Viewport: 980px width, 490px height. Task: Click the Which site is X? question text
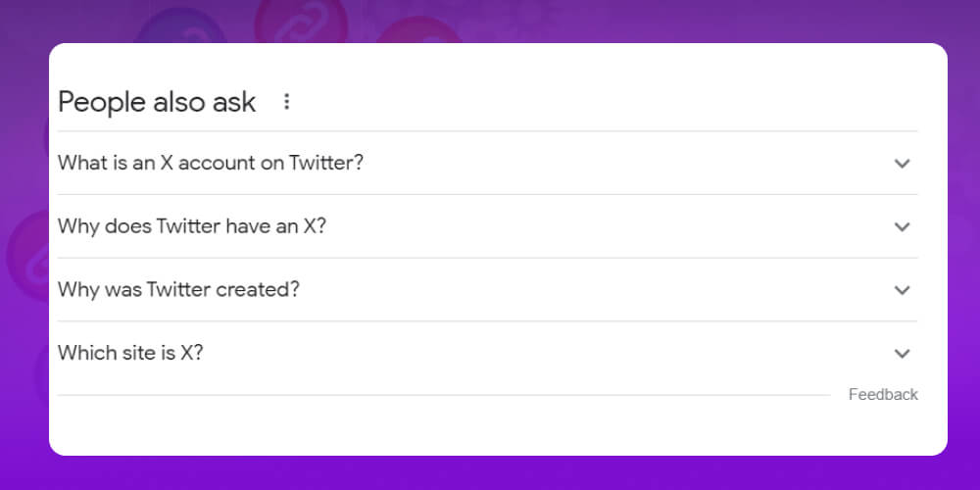click(x=130, y=353)
